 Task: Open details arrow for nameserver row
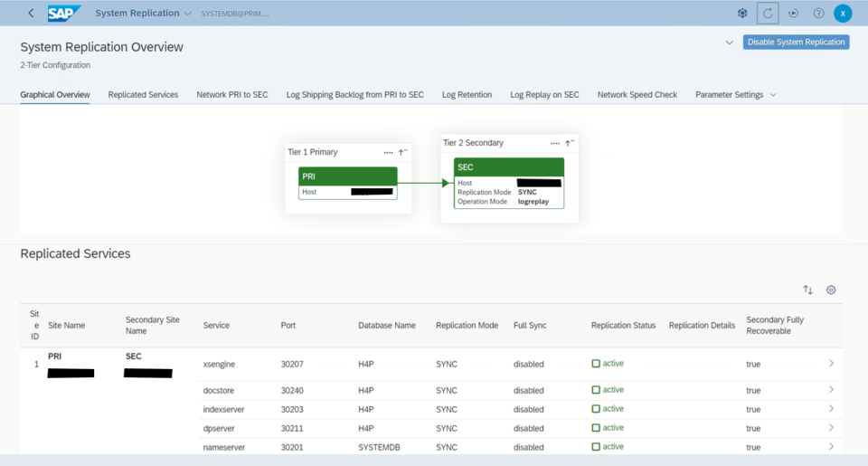[831, 447]
